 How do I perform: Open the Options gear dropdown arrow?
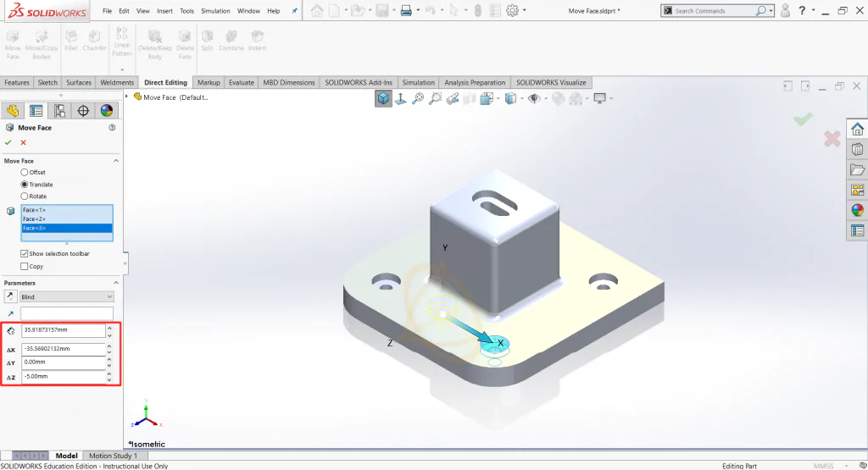click(524, 10)
